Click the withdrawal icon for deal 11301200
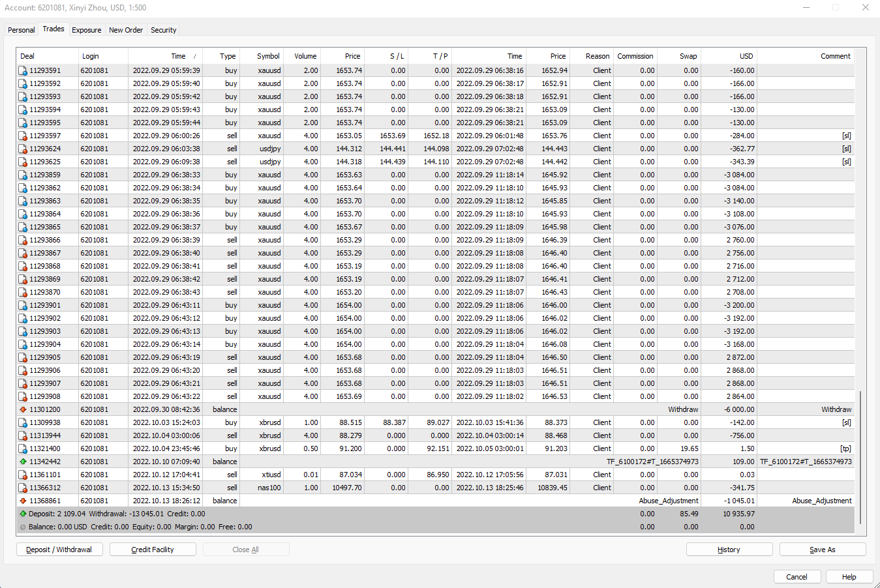This screenshot has height=588, width=880. coord(23,409)
